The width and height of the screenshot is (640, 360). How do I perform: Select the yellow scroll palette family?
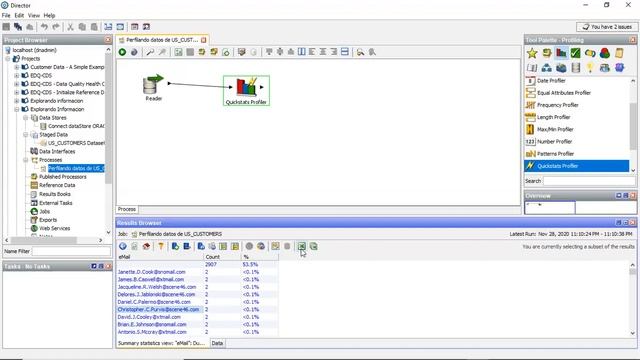point(619,53)
